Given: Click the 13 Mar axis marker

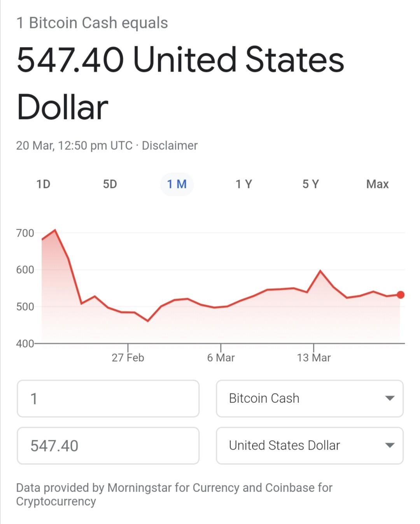Looking at the screenshot, I should [314, 357].
